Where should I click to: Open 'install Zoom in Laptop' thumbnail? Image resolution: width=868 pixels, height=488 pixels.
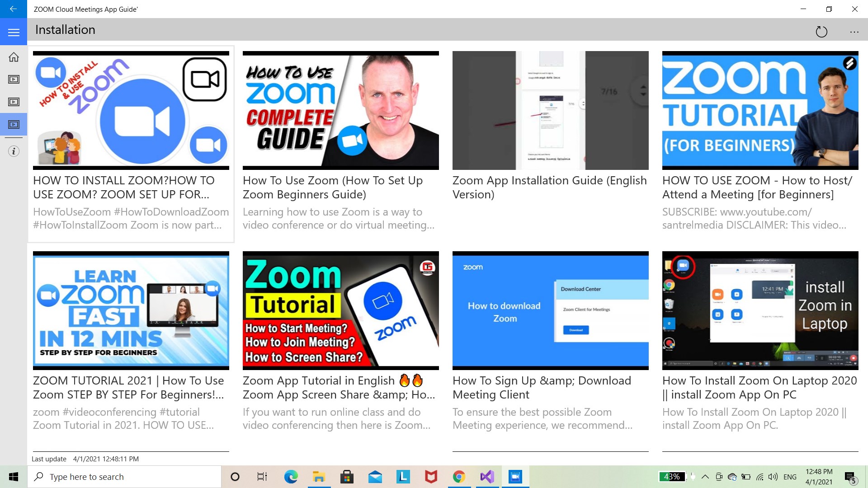click(x=760, y=310)
